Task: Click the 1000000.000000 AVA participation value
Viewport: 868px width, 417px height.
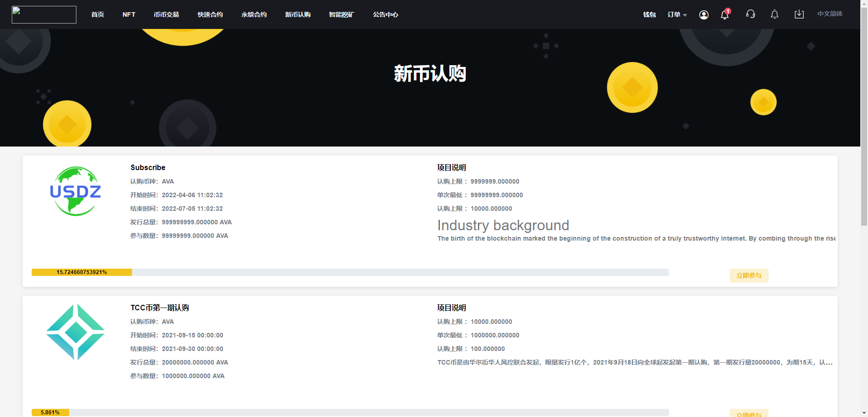Action: click(x=193, y=376)
